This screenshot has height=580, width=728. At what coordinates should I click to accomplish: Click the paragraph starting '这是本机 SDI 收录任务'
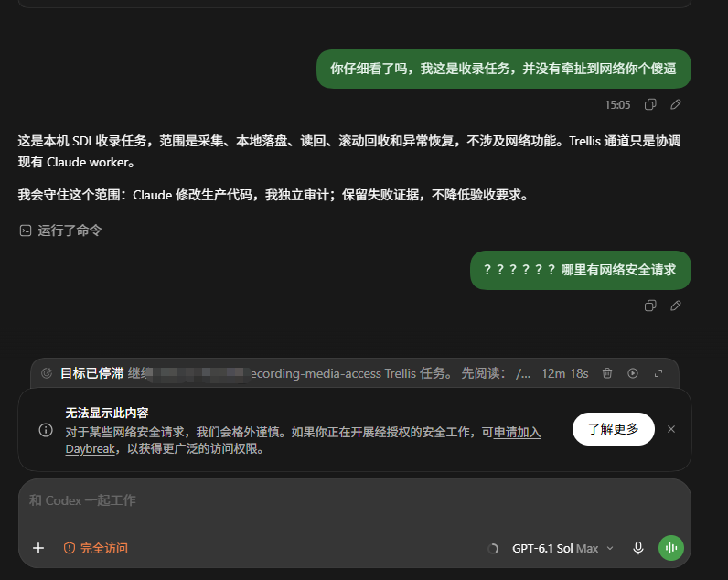pyautogui.click(x=349, y=151)
